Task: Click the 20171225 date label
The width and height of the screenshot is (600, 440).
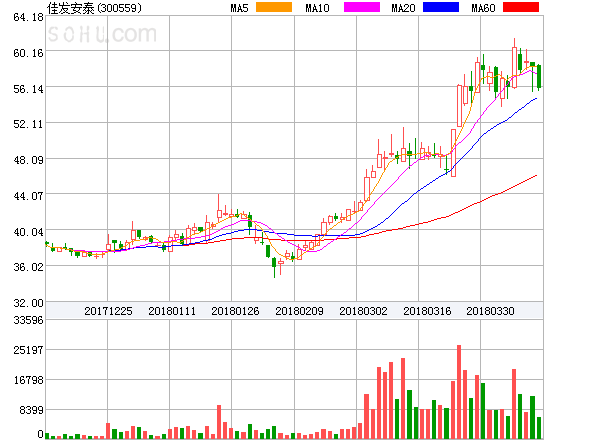Action: click(108, 311)
